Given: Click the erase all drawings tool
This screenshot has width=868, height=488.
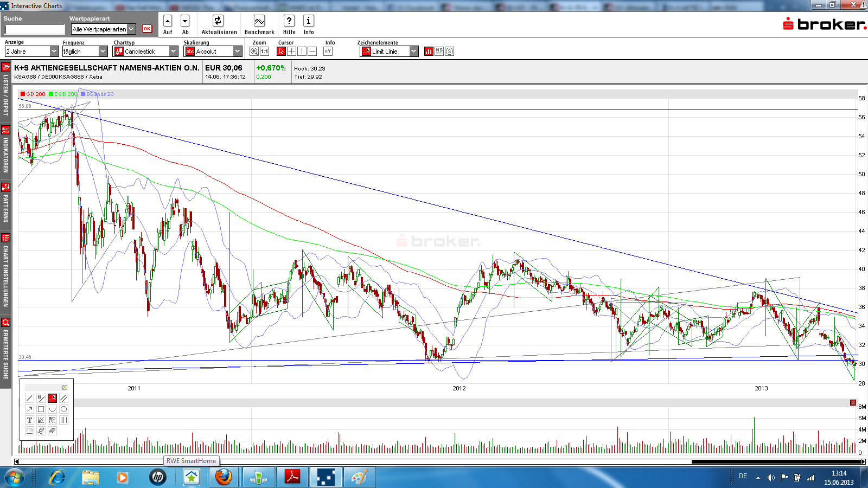Looking at the screenshot, I should coord(52,431).
